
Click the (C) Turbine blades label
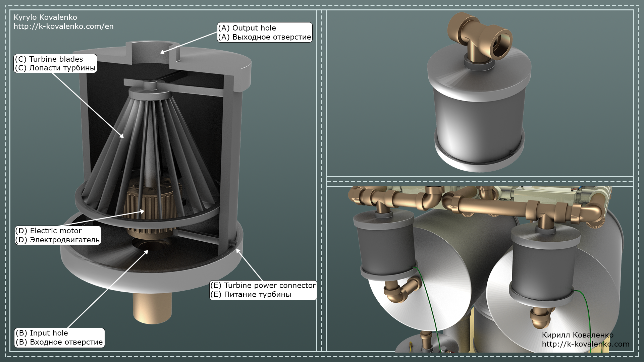tap(55, 63)
